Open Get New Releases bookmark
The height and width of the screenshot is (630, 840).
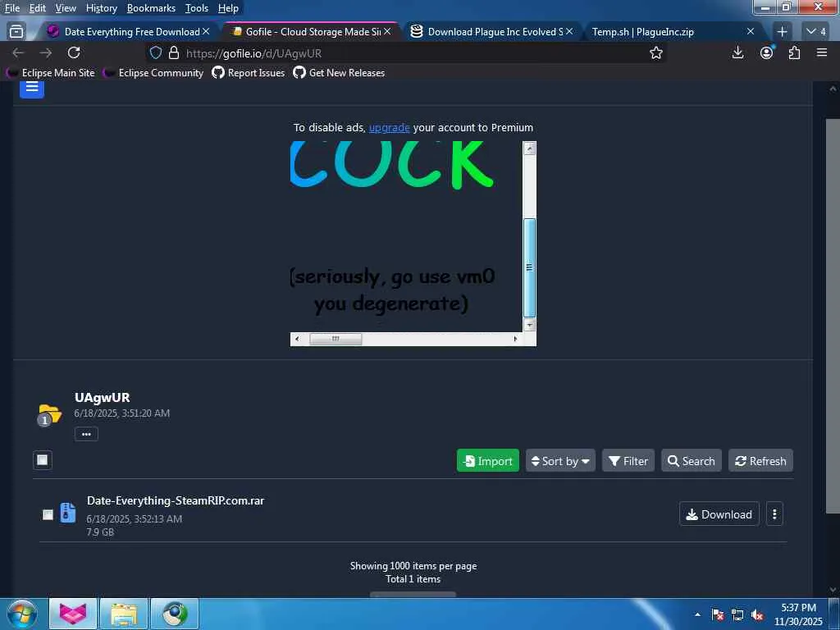click(x=339, y=72)
